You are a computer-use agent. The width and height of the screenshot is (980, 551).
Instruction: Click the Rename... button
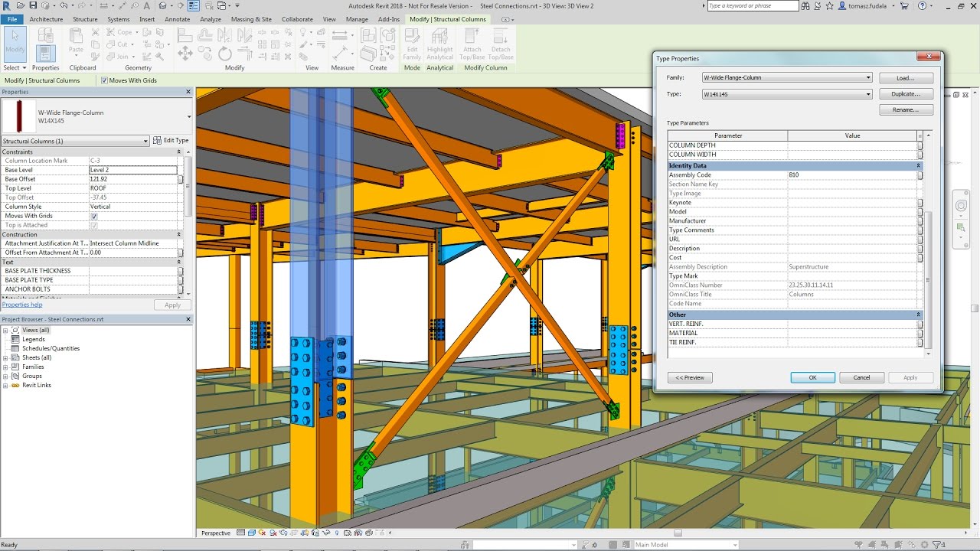(906, 110)
